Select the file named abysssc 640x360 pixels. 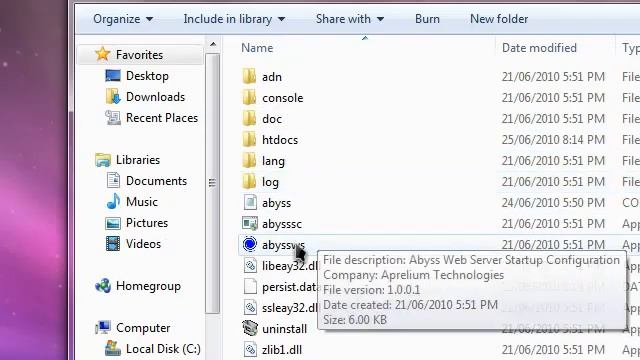[x=282, y=224]
